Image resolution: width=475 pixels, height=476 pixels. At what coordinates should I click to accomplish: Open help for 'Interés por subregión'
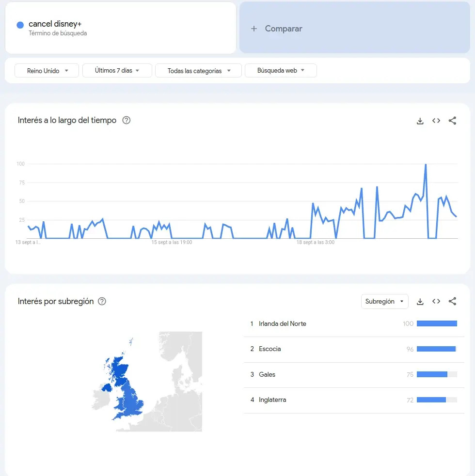pyautogui.click(x=102, y=301)
